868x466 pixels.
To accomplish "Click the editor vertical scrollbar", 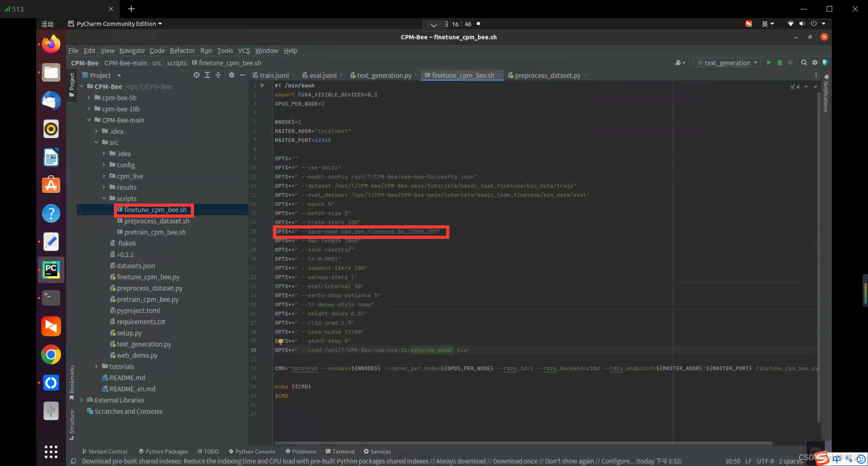I will pyautogui.click(x=819, y=258).
